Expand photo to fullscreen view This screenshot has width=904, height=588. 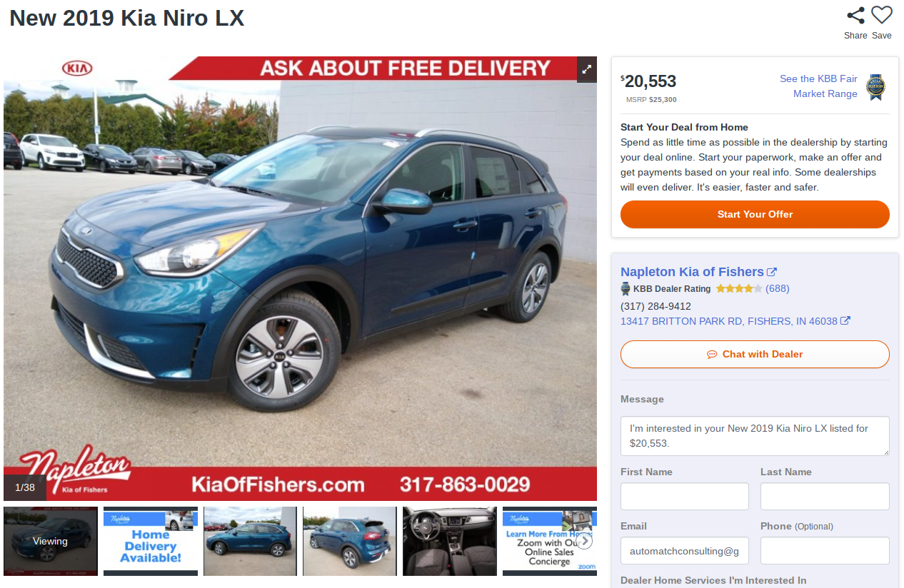tap(586, 69)
